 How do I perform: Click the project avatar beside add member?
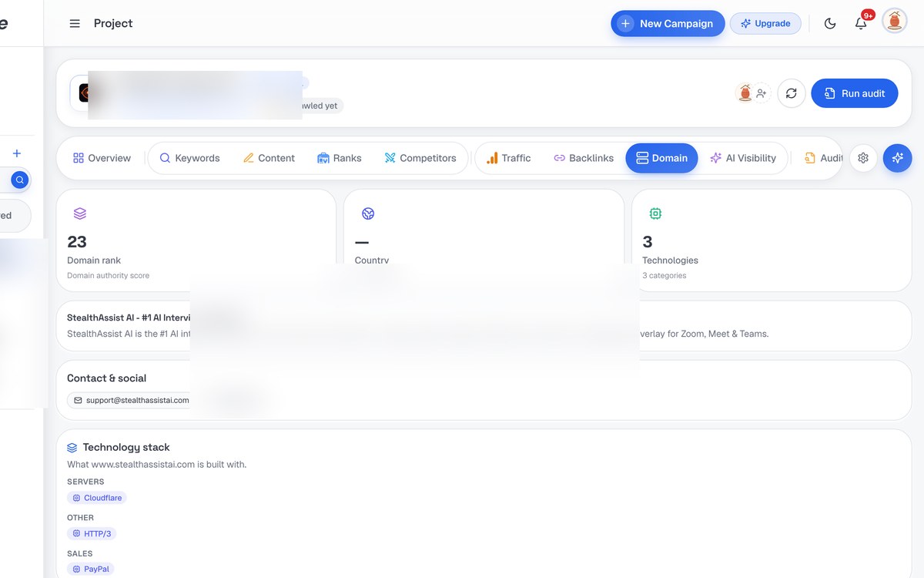point(745,93)
